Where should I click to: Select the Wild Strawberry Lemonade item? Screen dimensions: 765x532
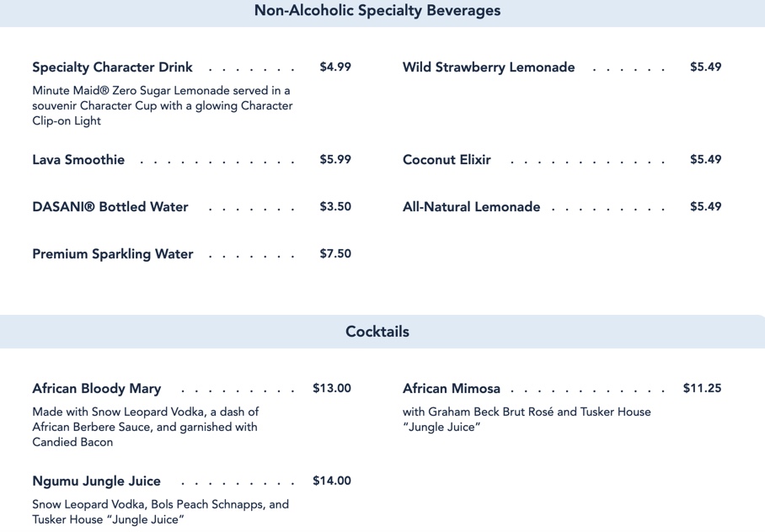tap(489, 67)
